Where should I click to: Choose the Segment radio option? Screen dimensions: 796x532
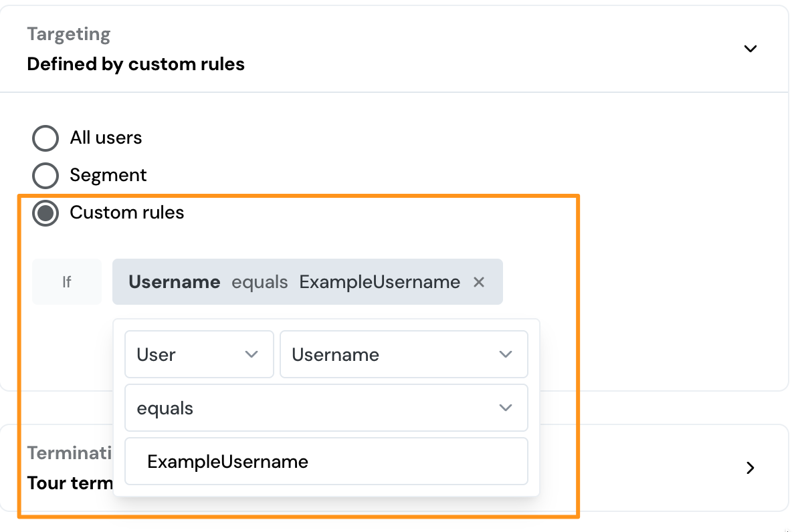click(x=45, y=176)
